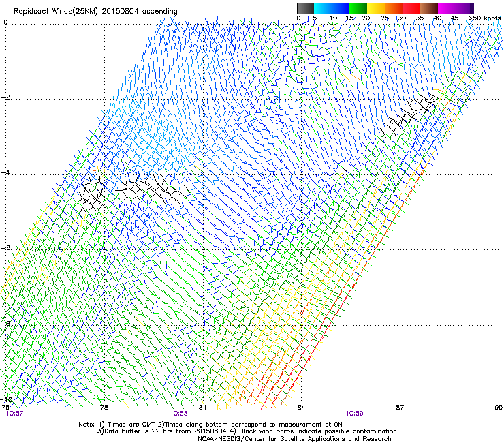The image size is (504, 443).
Task: Click the cyan-to-blue 5-15 knots legend segment
Action: pyautogui.click(x=332, y=8)
